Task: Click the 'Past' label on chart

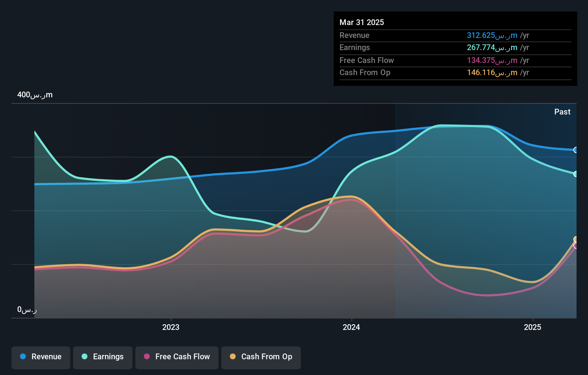Action: tap(562, 112)
